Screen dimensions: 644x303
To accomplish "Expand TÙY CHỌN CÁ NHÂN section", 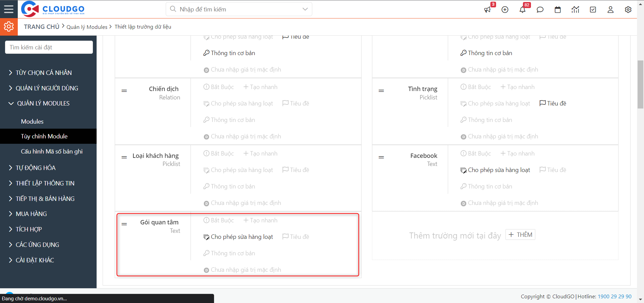I will coord(44,73).
